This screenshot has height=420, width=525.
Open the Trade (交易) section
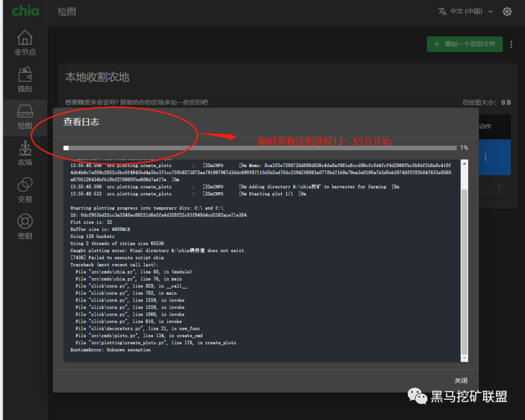click(25, 190)
